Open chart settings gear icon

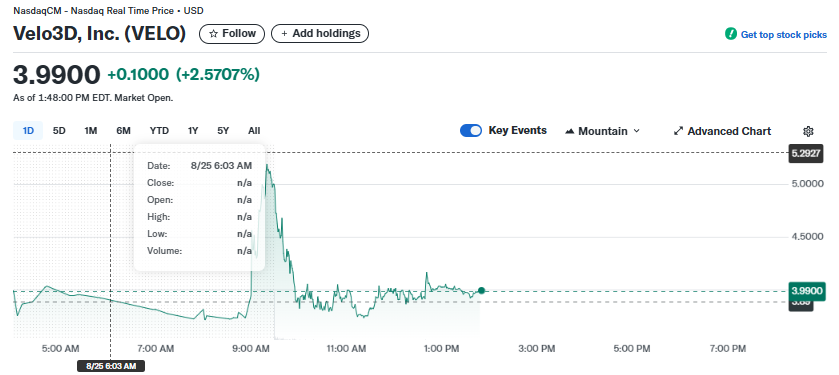pyautogui.click(x=808, y=131)
